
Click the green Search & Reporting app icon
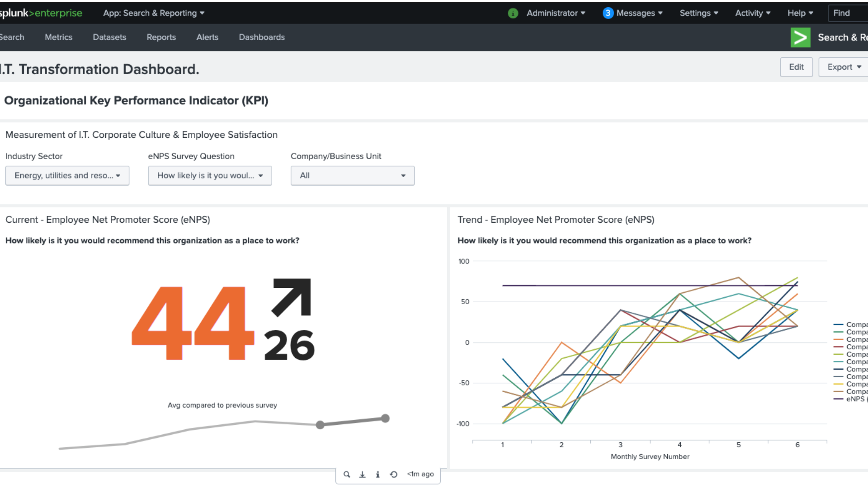[800, 38]
